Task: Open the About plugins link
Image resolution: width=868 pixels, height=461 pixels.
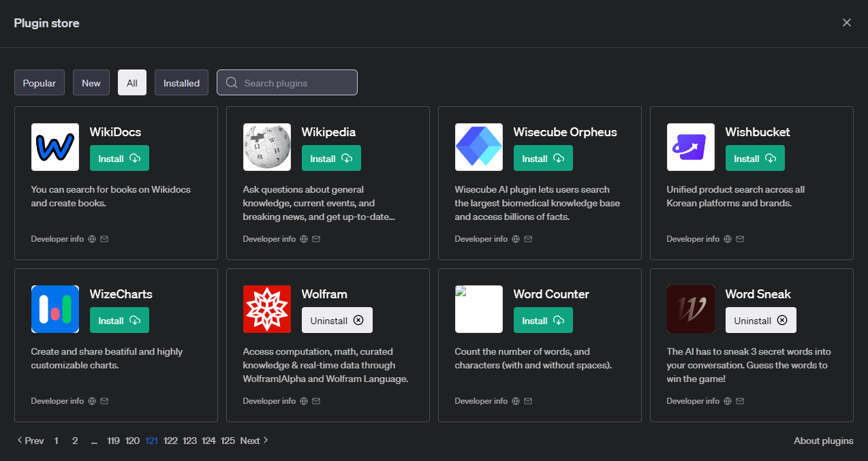Action: point(823,441)
